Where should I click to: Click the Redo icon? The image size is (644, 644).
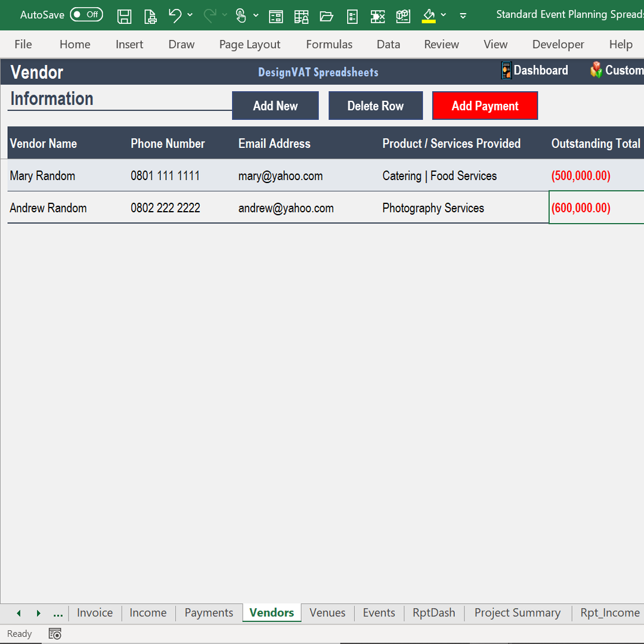click(209, 16)
